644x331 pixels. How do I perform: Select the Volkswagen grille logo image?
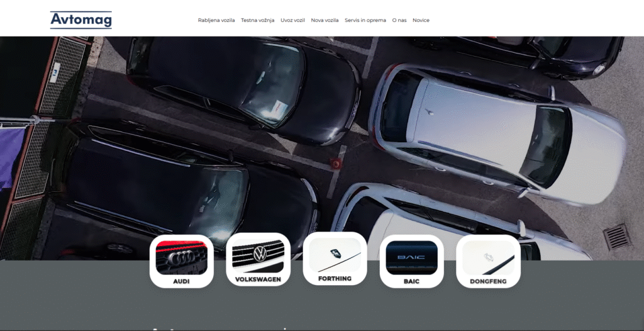pyautogui.click(x=258, y=256)
